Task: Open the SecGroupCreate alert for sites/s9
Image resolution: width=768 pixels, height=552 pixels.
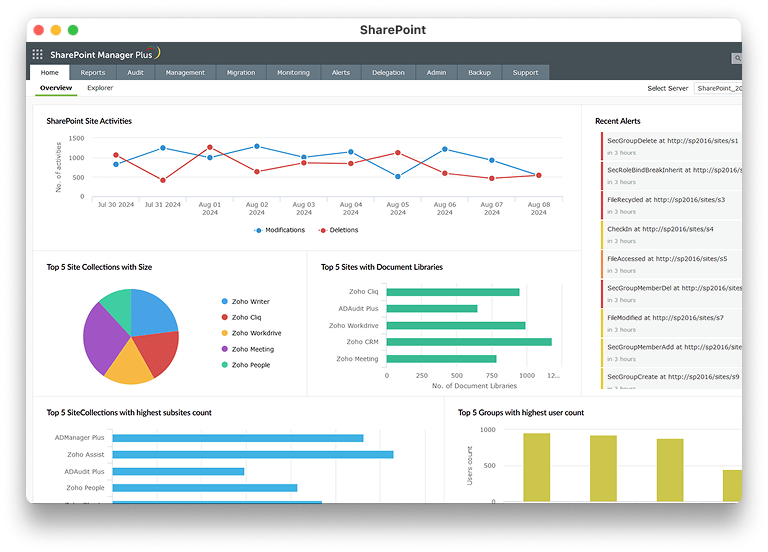Action: pyautogui.click(x=672, y=379)
